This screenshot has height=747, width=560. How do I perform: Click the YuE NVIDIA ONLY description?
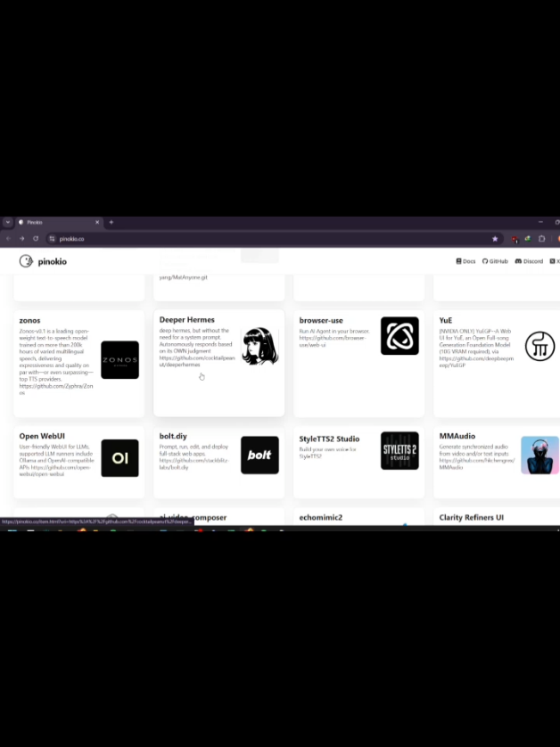[x=476, y=349]
